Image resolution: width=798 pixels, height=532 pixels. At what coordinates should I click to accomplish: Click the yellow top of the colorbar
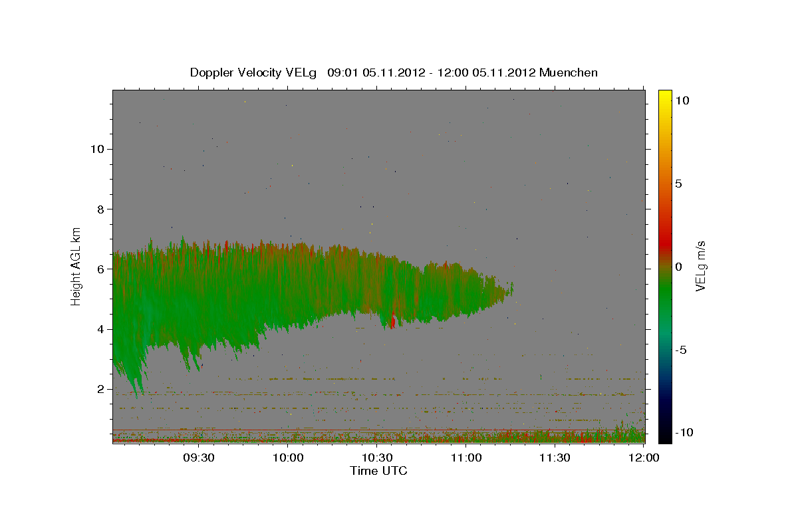pyautogui.click(x=664, y=96)
